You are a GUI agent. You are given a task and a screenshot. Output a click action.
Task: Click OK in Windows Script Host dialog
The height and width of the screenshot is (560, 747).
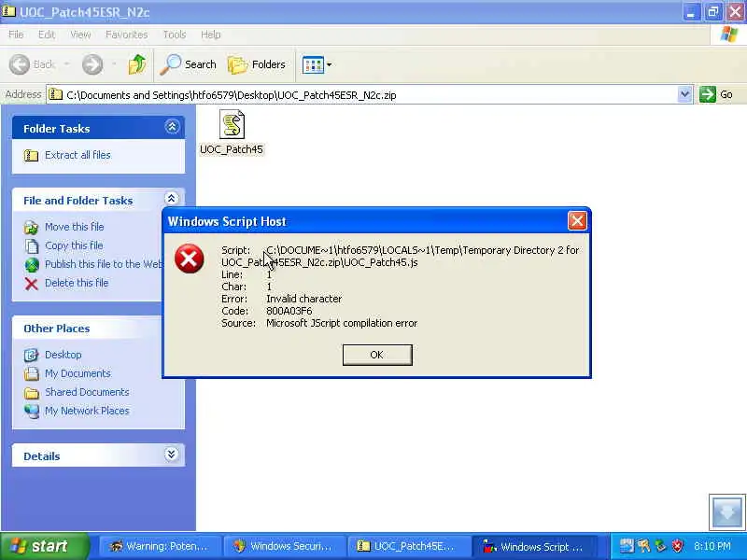pos(377,355)
